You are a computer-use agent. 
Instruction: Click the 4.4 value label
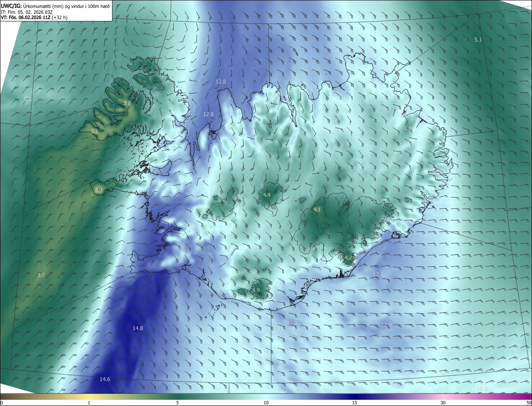coord(267,195)
